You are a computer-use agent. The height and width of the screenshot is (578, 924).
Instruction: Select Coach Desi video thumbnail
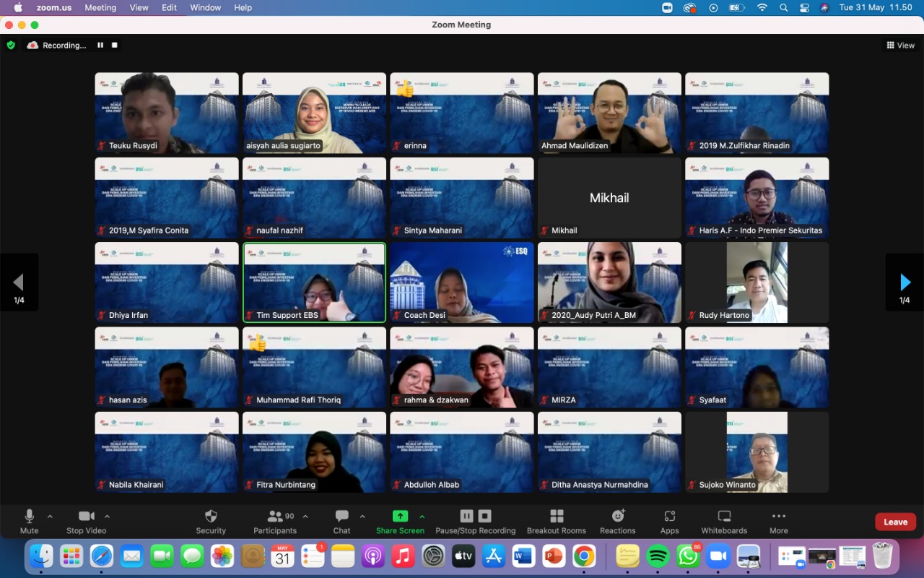pos(462,282)
